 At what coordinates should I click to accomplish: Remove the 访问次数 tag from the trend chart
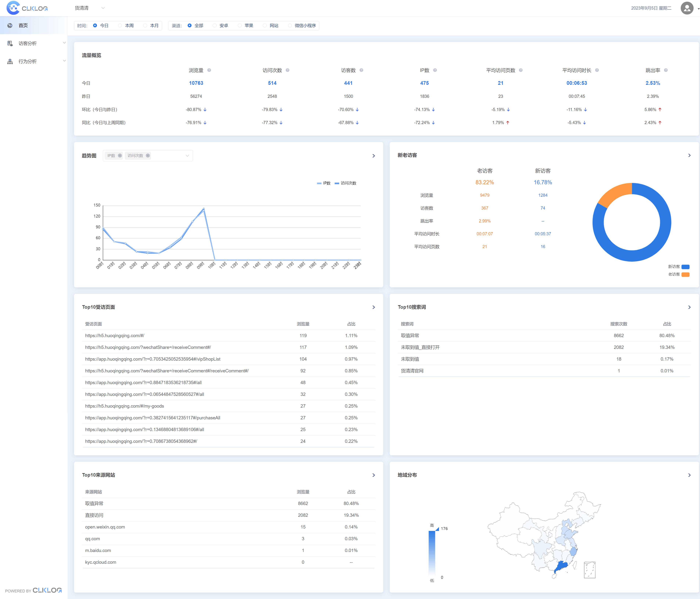pyautogui.click(x=148, y=156)
